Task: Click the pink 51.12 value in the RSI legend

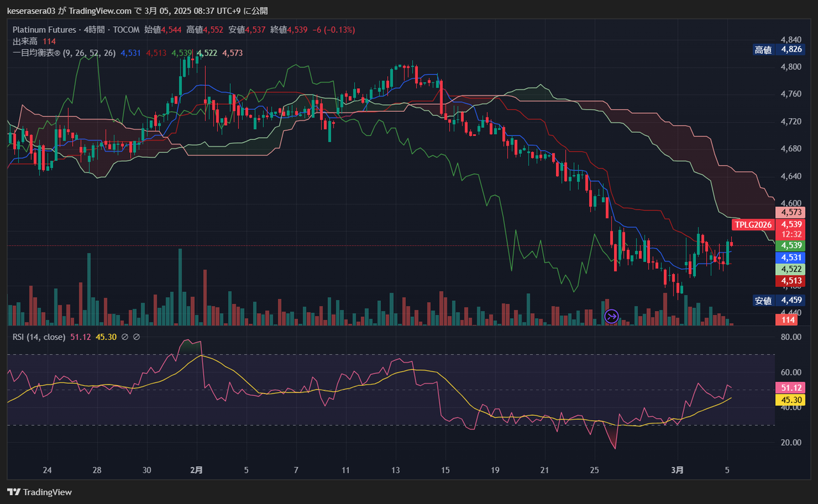Action: pos(81,337)
